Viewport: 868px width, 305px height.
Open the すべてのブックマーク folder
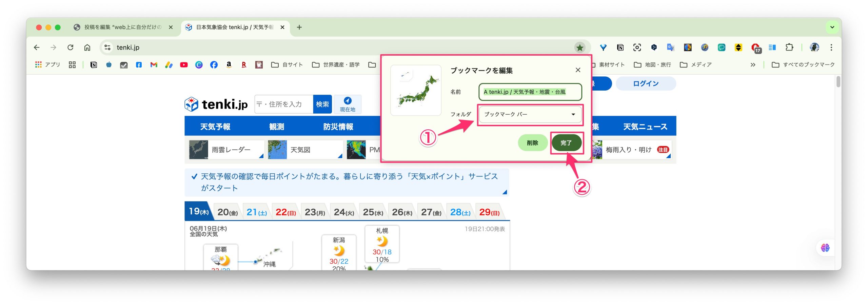coord(803,64)
